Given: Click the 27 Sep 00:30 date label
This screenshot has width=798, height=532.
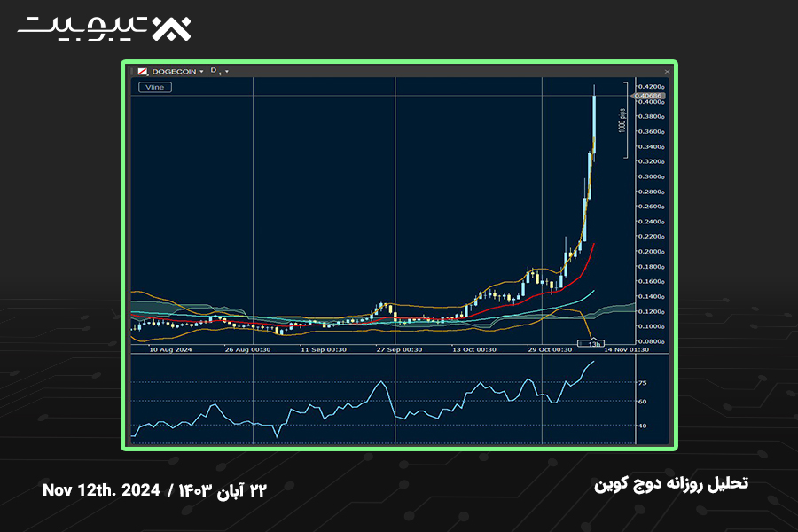Looking at the screenshot, I should [x=399, y=349].
